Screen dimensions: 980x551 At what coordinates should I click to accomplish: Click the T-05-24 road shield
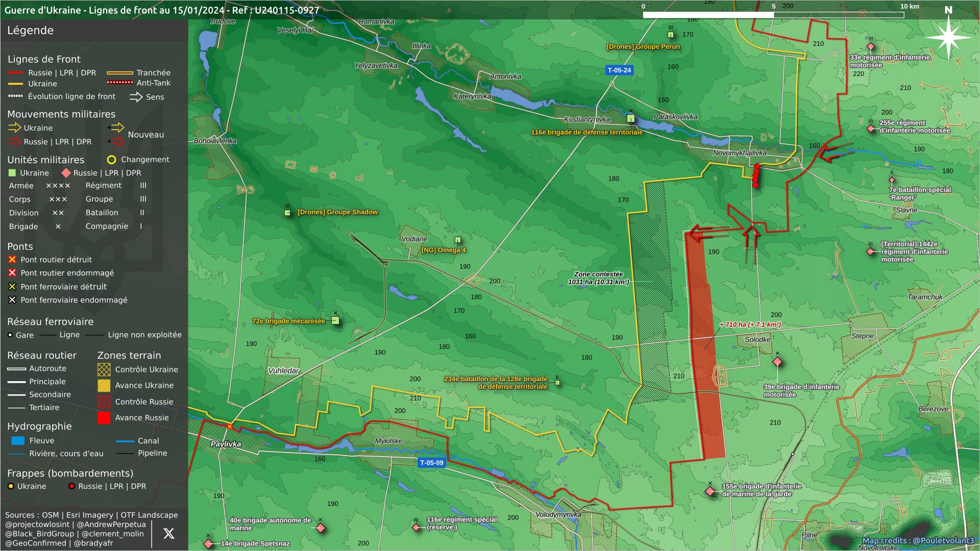[619, 70]
